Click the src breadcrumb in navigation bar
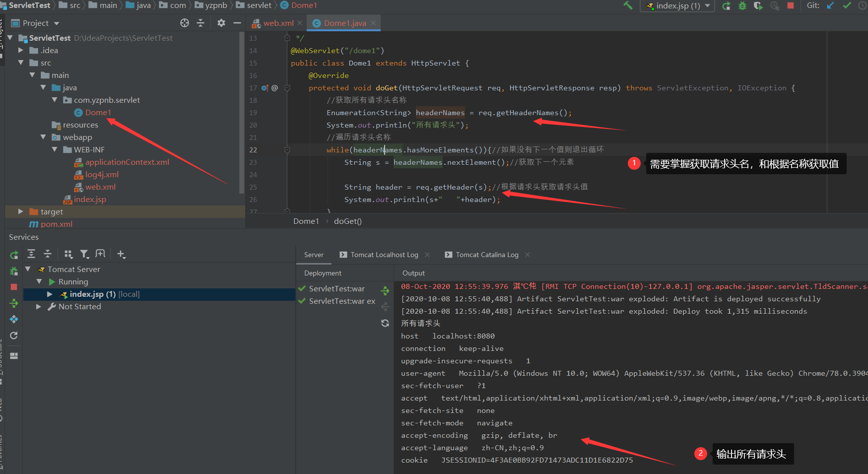The height and width of the screenshot is (474, 868). pyautogui.click(x=75, y=5)
